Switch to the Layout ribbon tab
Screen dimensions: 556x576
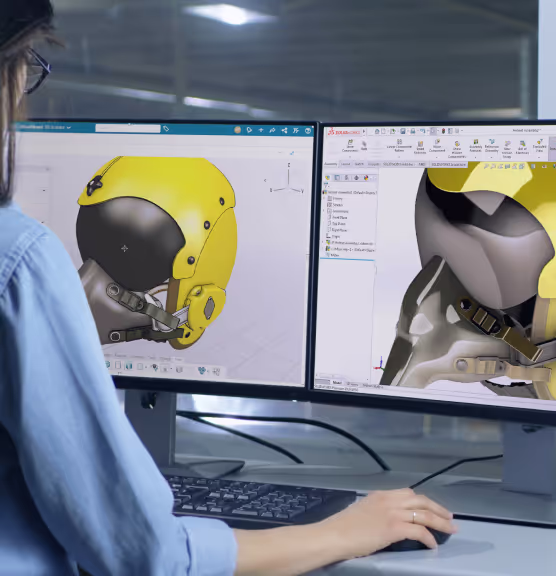click(x=346, y=164)
